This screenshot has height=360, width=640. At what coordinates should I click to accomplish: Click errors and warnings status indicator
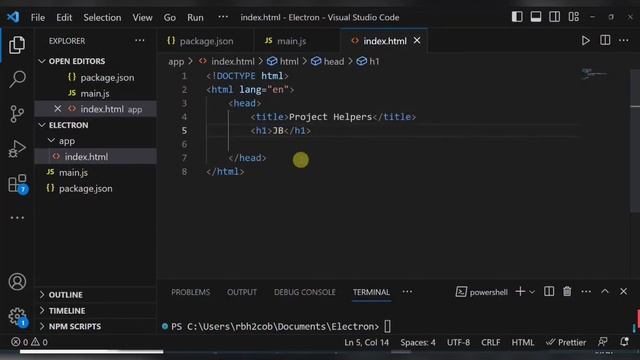pyautogui.click(x=29, y=342)
